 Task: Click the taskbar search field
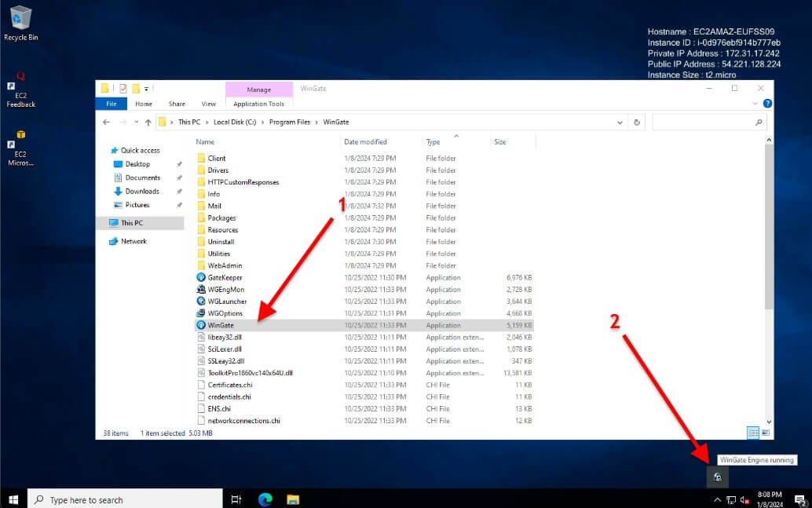pos(126,499)
